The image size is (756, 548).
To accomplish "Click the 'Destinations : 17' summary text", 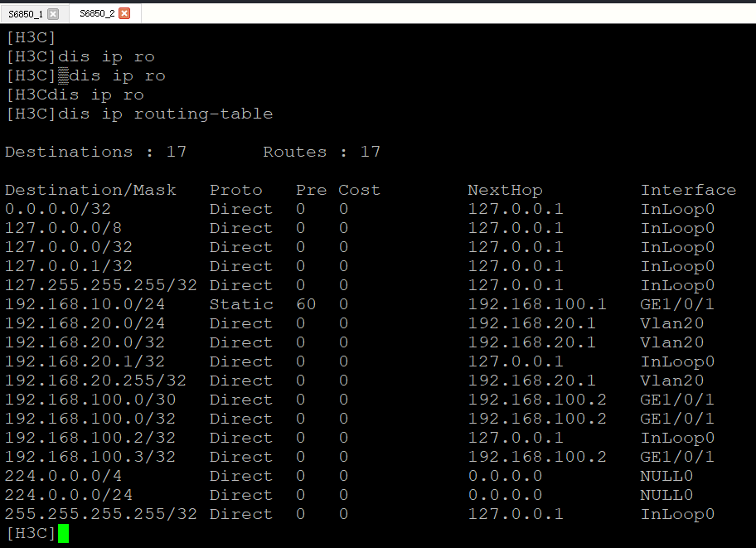I will click(x=95, y=152).
